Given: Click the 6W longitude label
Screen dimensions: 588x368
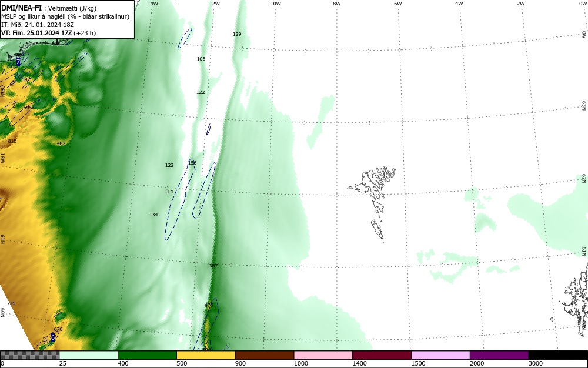Looking at the screenshot, I should coord(398,4).
